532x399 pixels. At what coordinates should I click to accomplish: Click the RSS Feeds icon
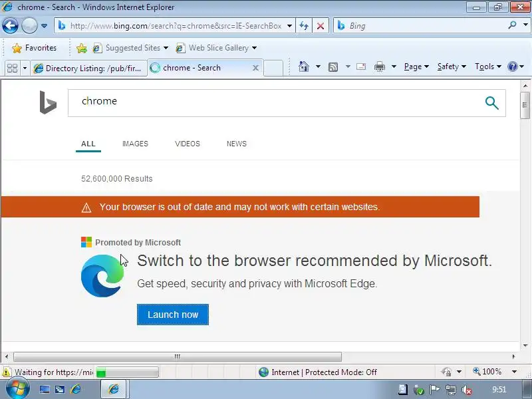tap(333, 67)
